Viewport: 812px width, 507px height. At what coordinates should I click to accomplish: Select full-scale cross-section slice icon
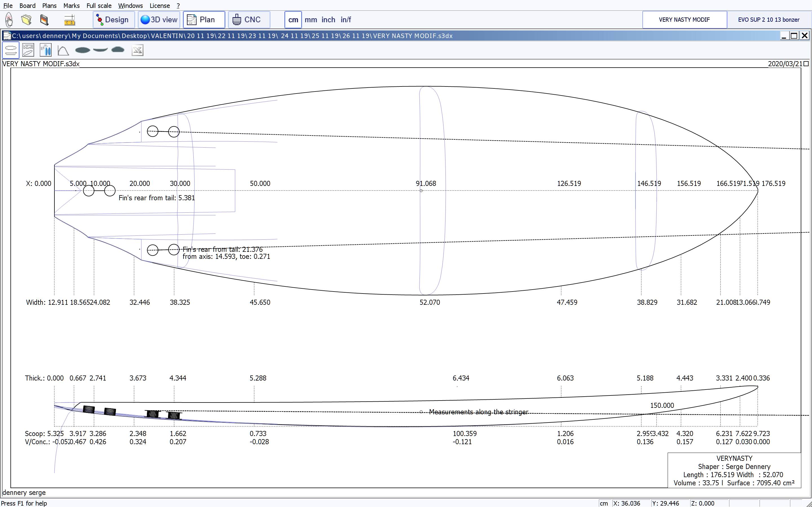click(x=118, y=50)
